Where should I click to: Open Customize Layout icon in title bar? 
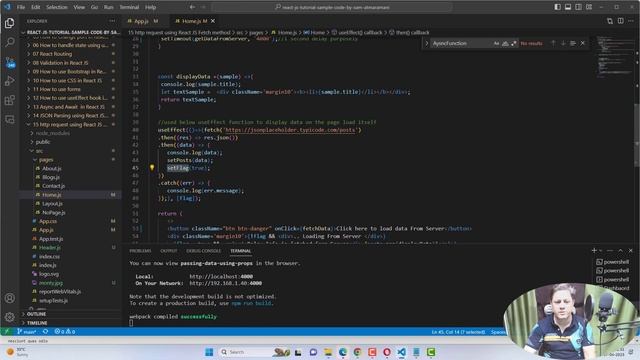pos(589,7)
